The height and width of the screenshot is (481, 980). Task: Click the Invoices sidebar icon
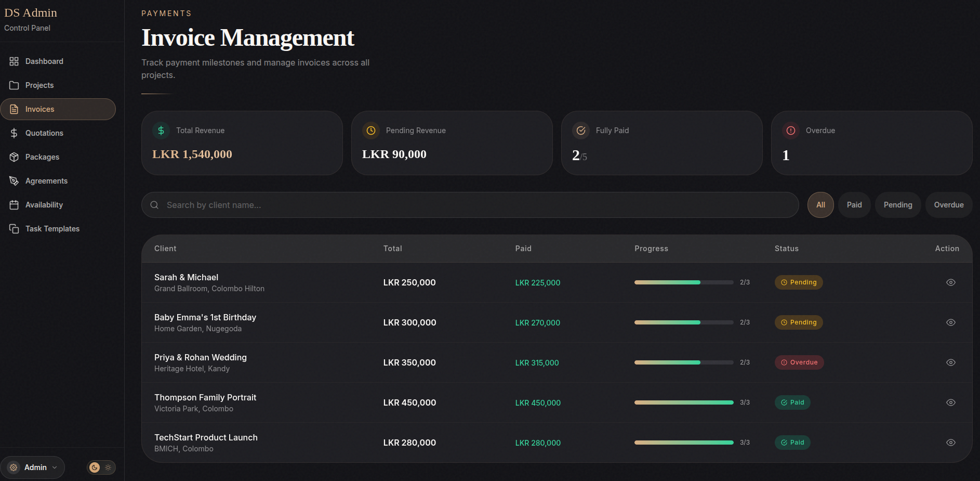click(x=14, y=109)
